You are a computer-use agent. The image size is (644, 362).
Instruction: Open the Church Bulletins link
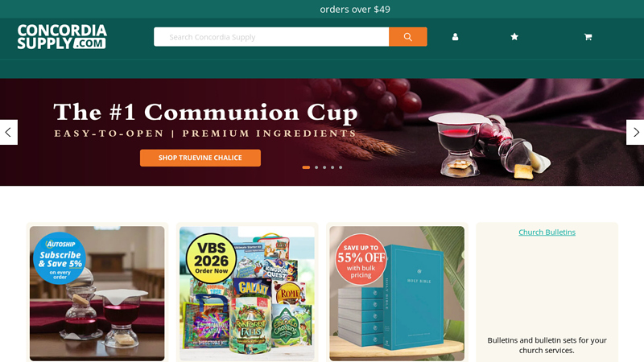[x=547, y=232]
